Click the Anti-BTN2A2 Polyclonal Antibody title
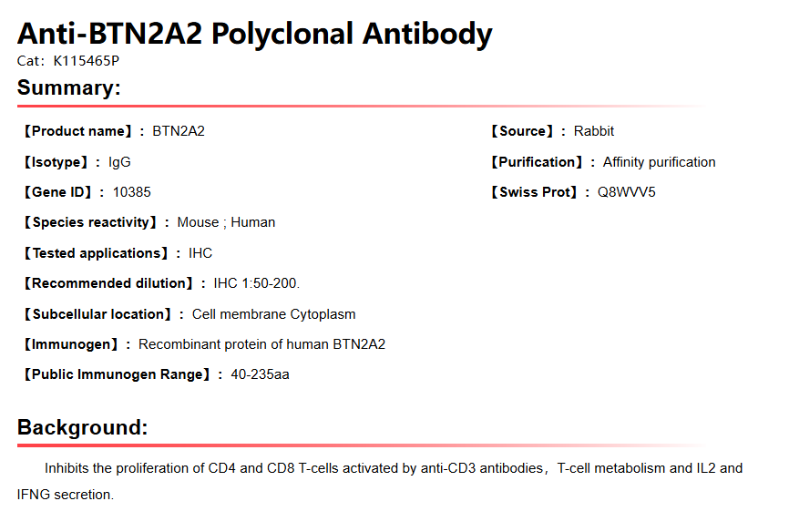This screenshot has width=789, height=532. tap(254, 35)
